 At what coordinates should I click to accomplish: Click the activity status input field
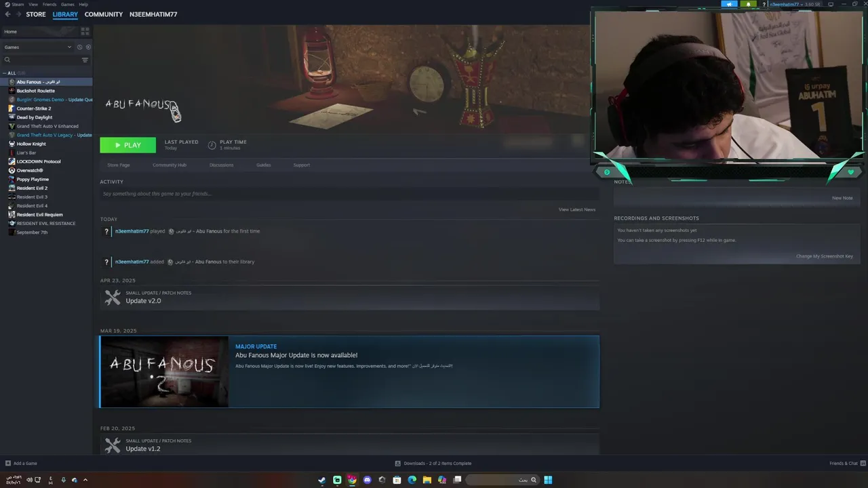click(x=349, y=194)
